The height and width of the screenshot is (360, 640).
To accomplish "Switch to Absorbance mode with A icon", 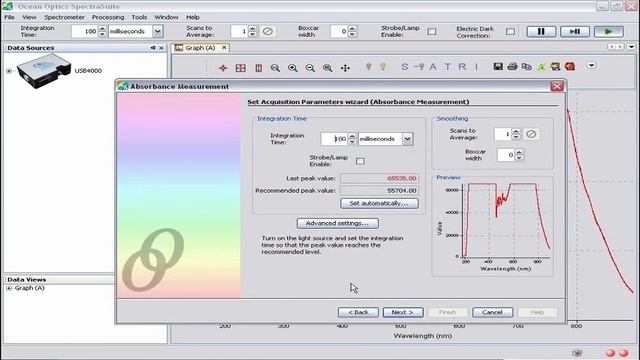I will (x=433, y=67).
